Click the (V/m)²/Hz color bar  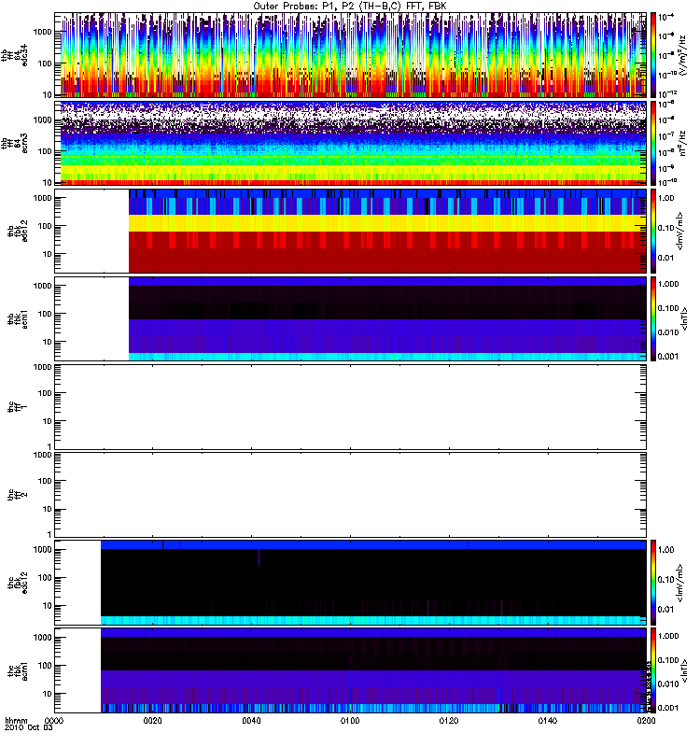[x=653, y=55]
